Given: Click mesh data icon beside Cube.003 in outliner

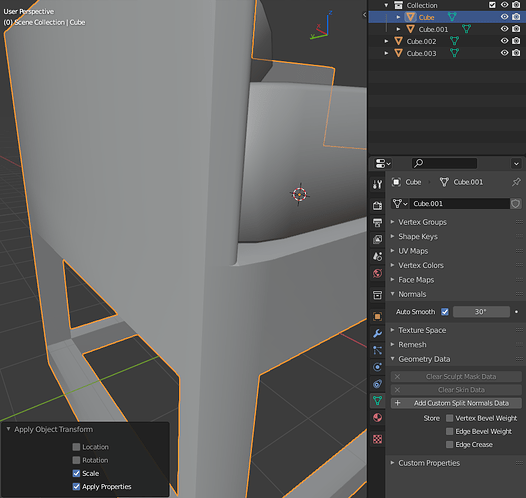Looking at the screenshot, I should pyautogui.click(x=454, y=53).
